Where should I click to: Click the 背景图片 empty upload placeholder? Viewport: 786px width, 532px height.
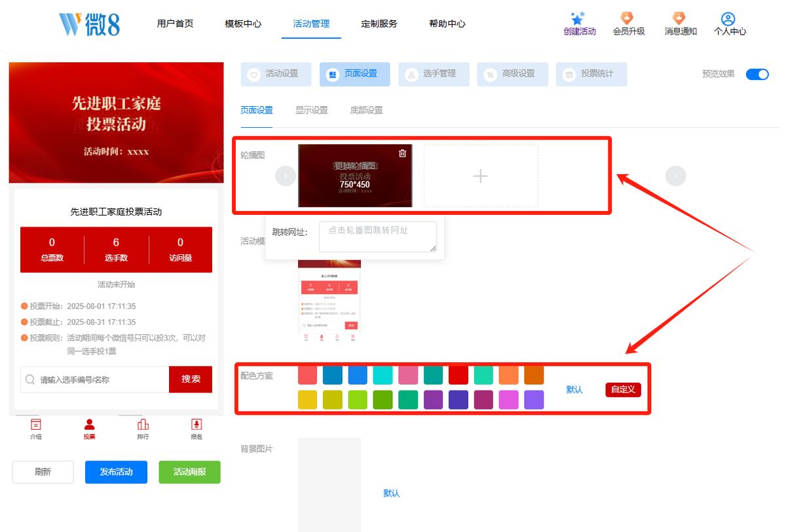click(329, 485)
